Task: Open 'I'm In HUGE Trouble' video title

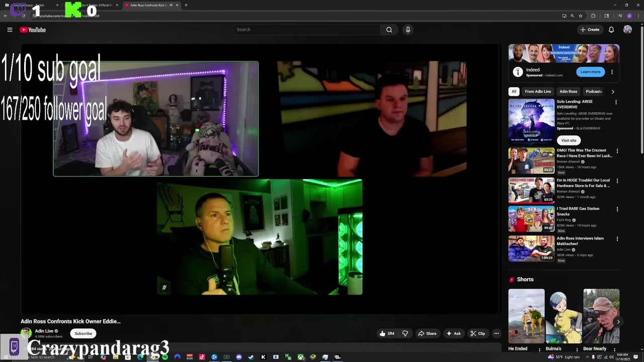Action: click(x=583, y=183)
